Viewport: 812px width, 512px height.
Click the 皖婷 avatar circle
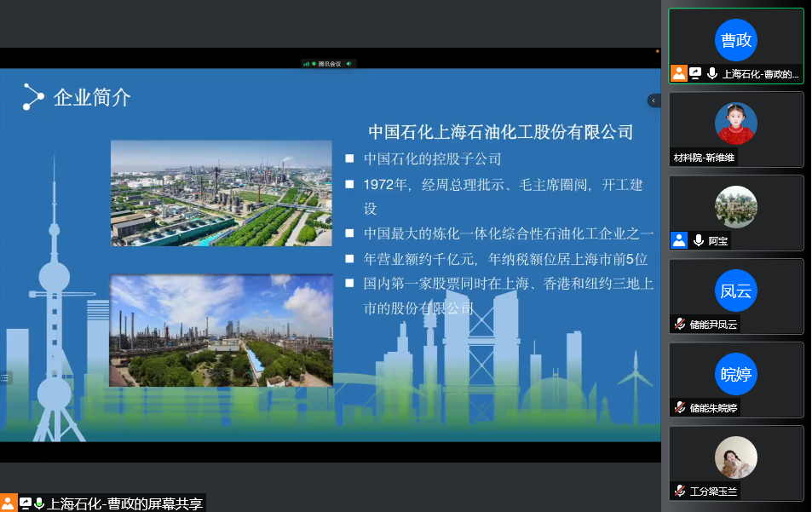tap(735, 374)
